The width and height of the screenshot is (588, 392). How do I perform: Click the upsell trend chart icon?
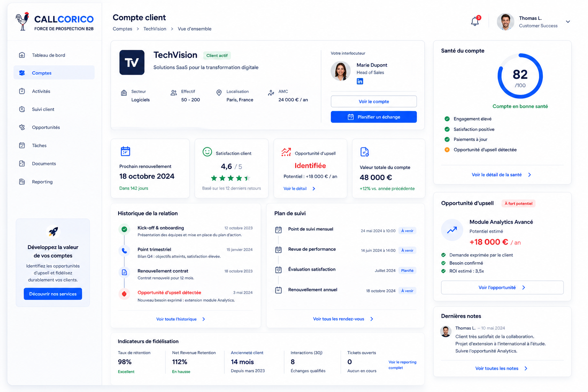pyautogui.click(x=286, y=152)
